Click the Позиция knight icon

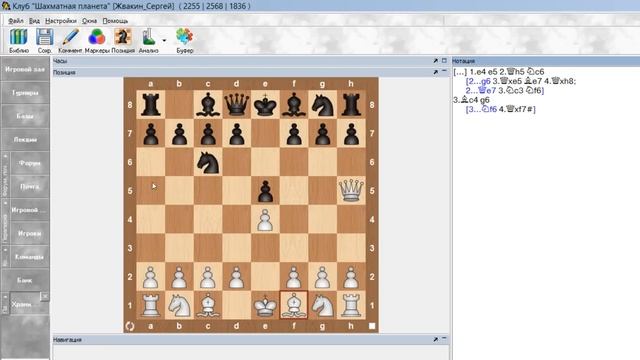(123, 40)
